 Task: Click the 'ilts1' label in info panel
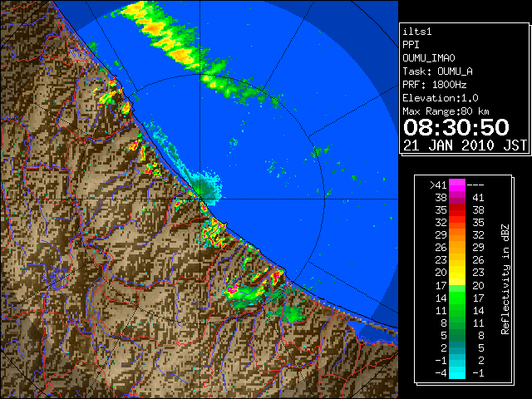point(417,32)
